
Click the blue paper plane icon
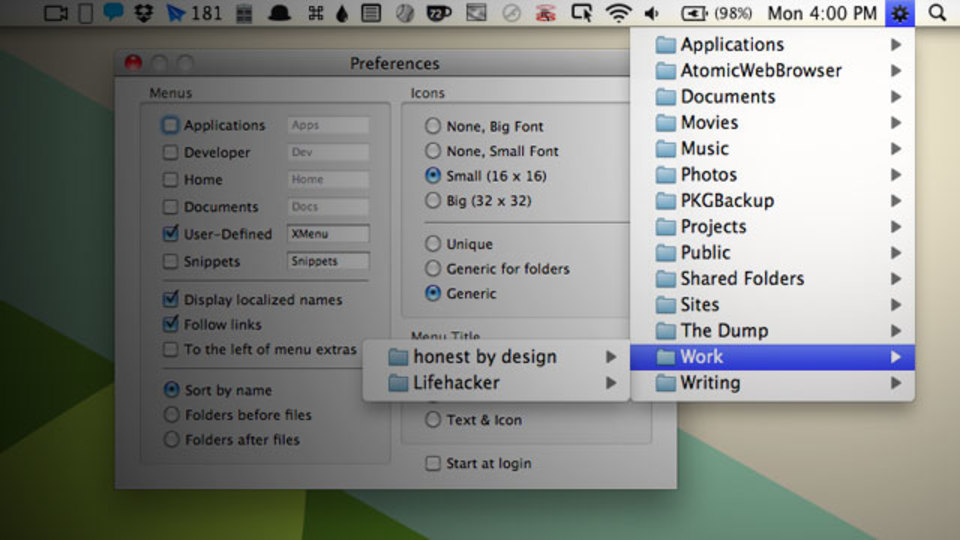click(x=176, y=13)
